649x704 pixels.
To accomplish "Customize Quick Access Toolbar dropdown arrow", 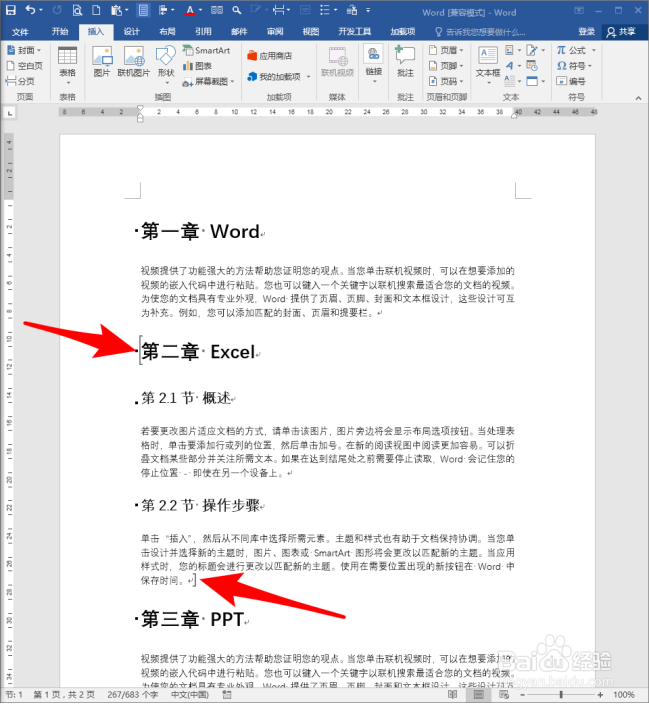I will pos(368,10).
